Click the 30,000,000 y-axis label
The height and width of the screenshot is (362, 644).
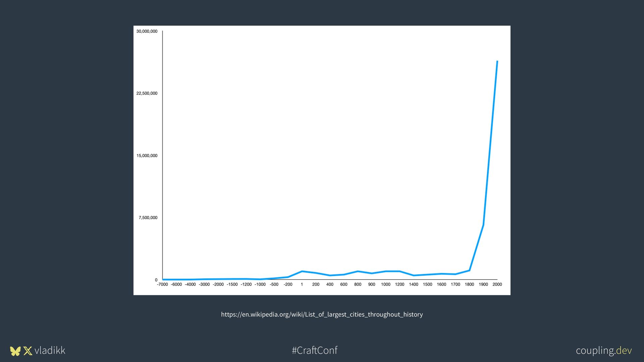point(147,31)
